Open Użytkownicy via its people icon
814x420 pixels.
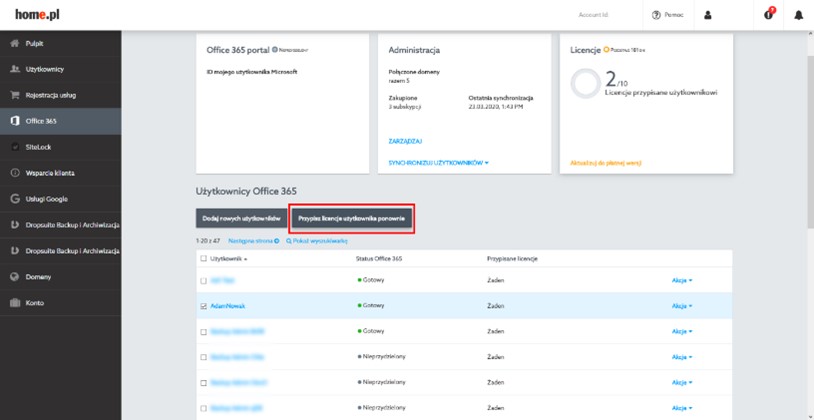pyautogui.click(x=15, y=70)
